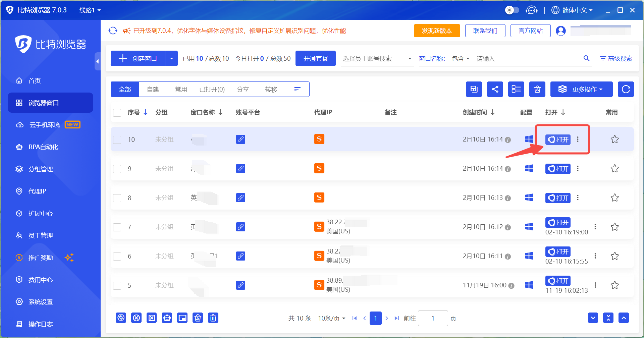Click 打开 for window number 9
Image resolution: width=644 pixels, height=338 pixels.
[x=558, y=169]
